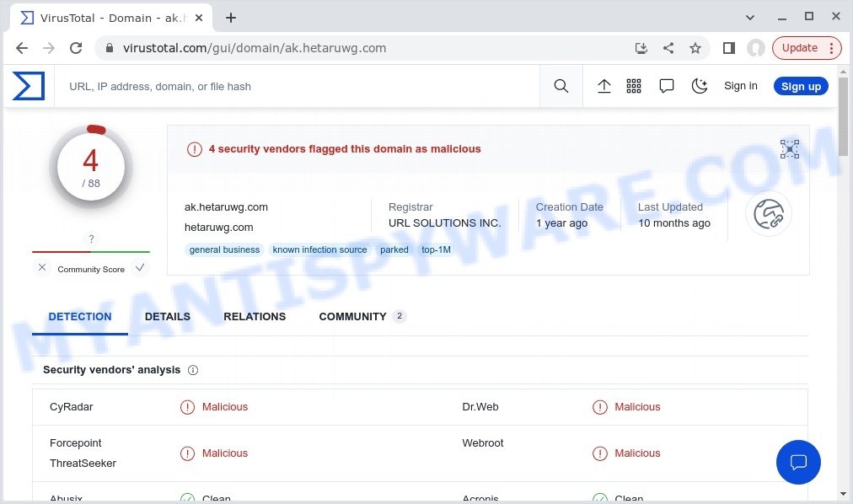Screen dimensions: 853x504
Task: Vote community score negative with X
Action: pyautogui.click(x=42, y=267)
